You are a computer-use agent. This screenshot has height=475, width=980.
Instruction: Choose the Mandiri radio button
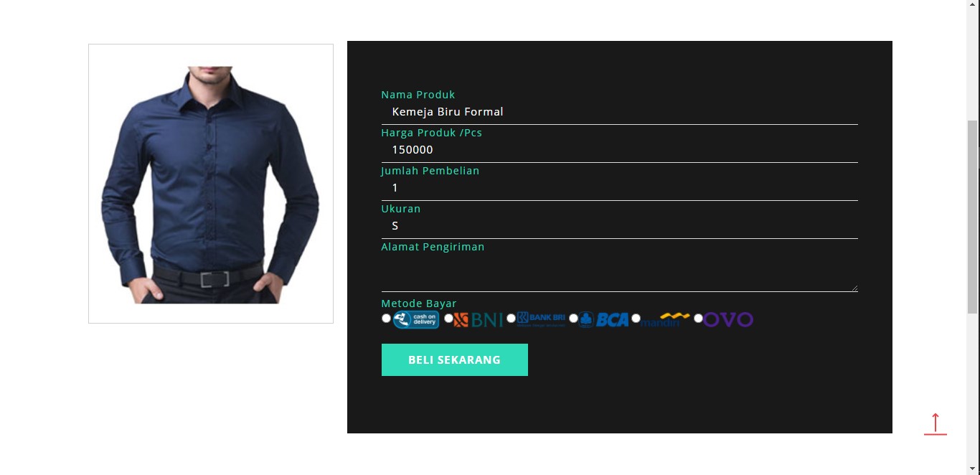point(636,318)
